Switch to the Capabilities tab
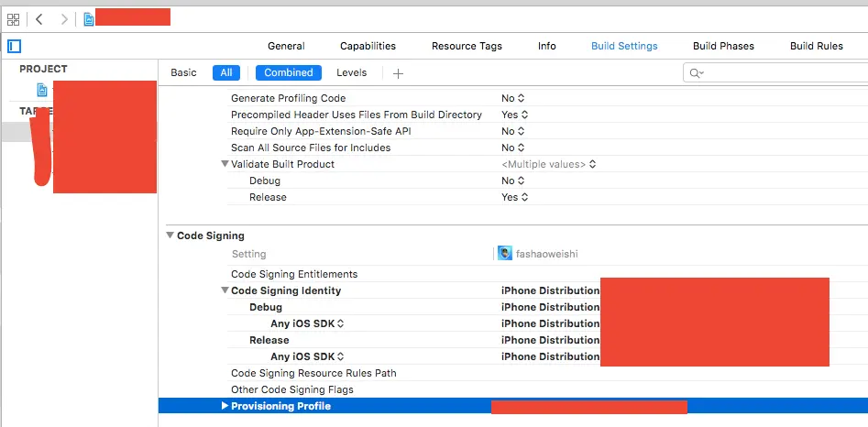This screenshot has width=868, height=427. pos(368,46)
